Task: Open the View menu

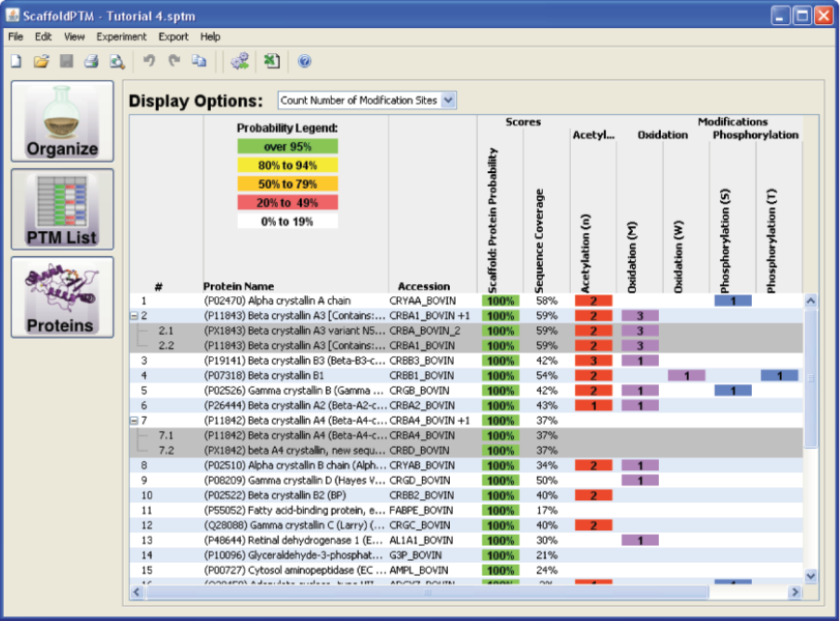Action: (75, 37)
